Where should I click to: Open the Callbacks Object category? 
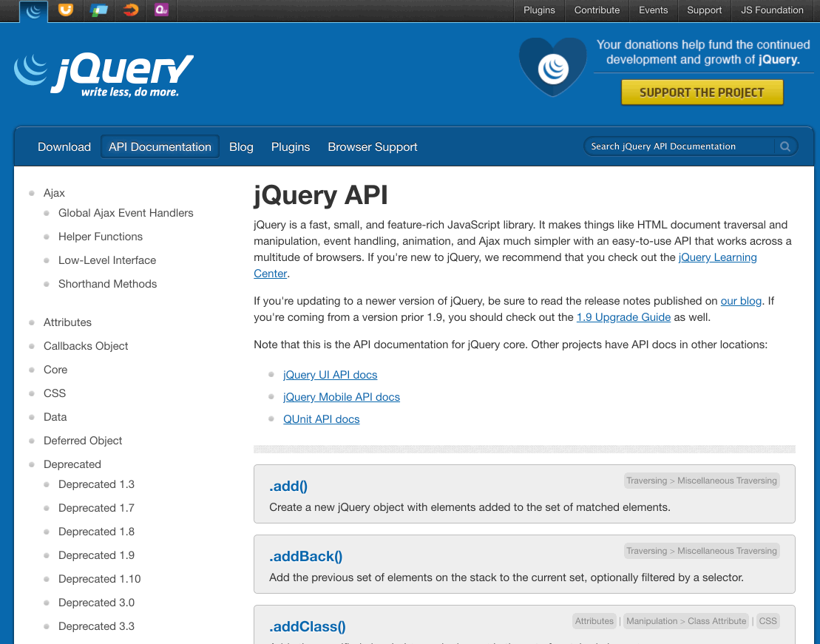[x=86, y=346]
